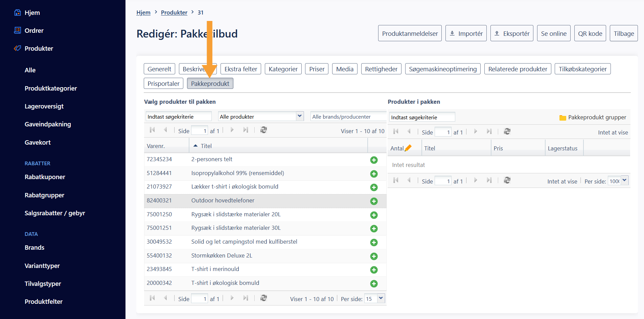Focus left product search criteria field

pyautogui.click(x=178, y=117)
